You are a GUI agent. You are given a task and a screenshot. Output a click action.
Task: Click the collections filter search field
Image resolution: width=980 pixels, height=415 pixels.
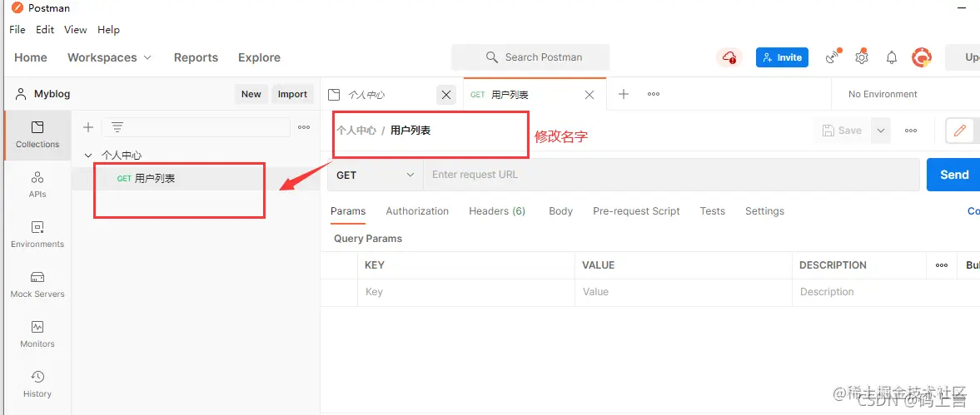point(196,127)
